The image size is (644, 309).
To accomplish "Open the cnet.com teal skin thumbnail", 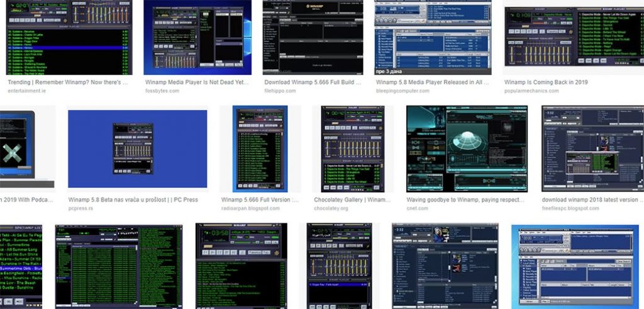I will [x=467, y=149].
